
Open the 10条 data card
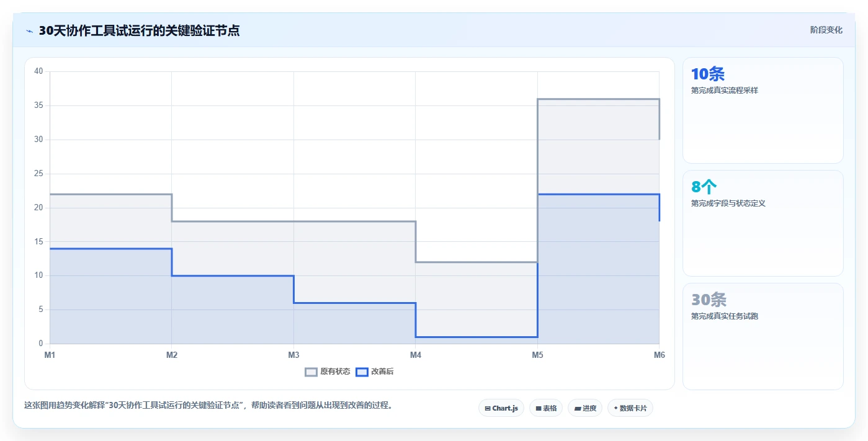[763, 110]
